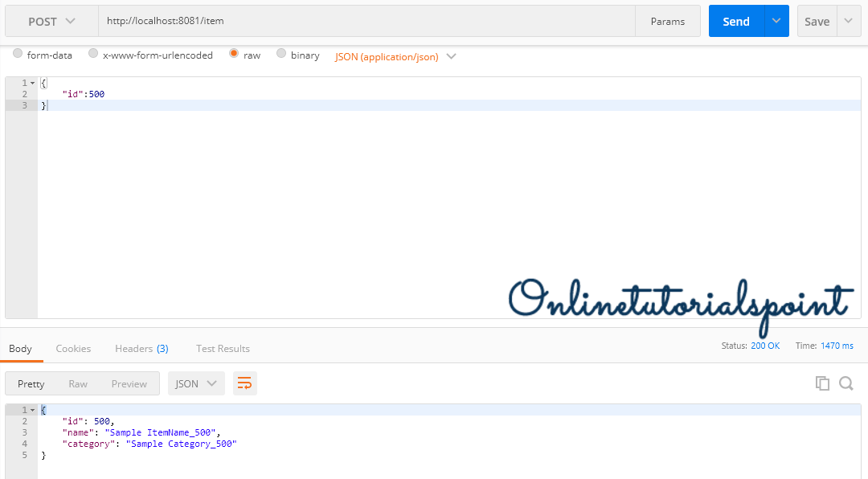Select x-www-form-urlencoded body type

pyautogui.click(x=94, y=55)
